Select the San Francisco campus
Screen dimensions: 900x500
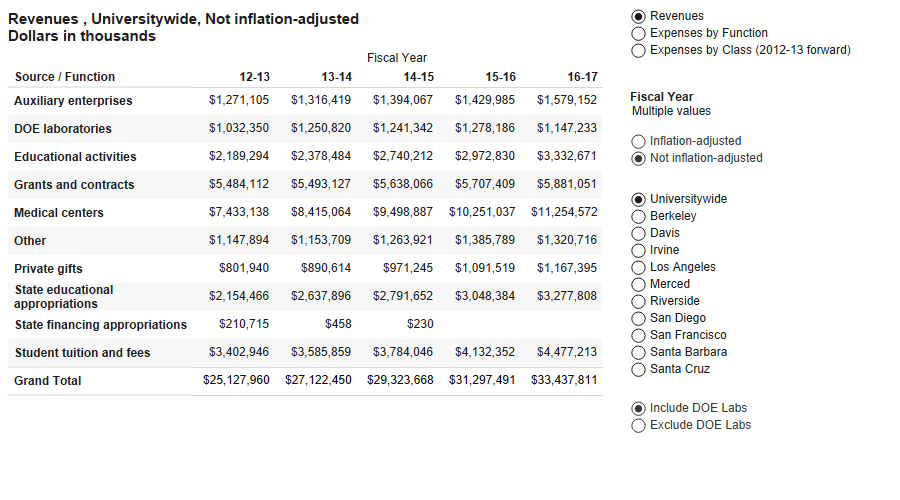tap(638, 336)
